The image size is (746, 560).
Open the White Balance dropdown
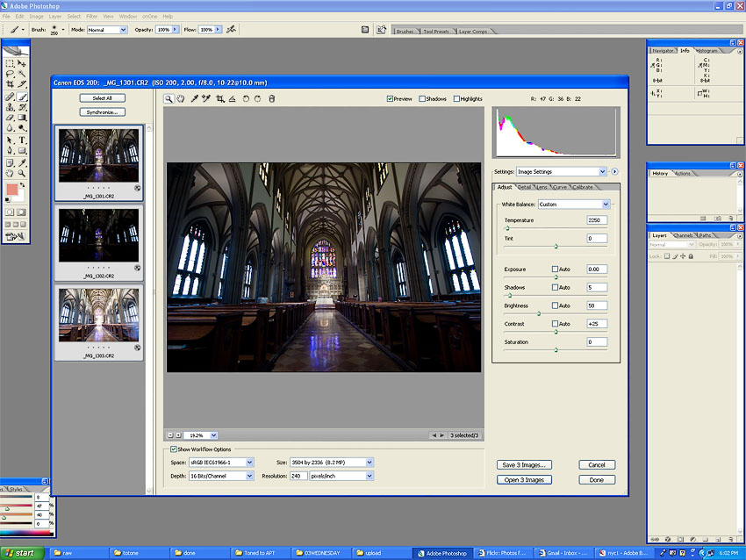pos(606,205)
